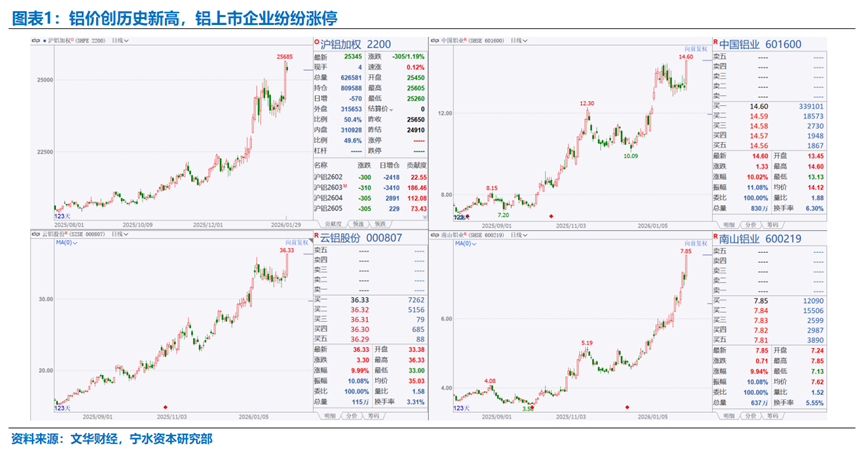This screenshot has width=864, height=452.
Task: Click the 中国铝业 601600 quote panel title
Action: (760, 45)
